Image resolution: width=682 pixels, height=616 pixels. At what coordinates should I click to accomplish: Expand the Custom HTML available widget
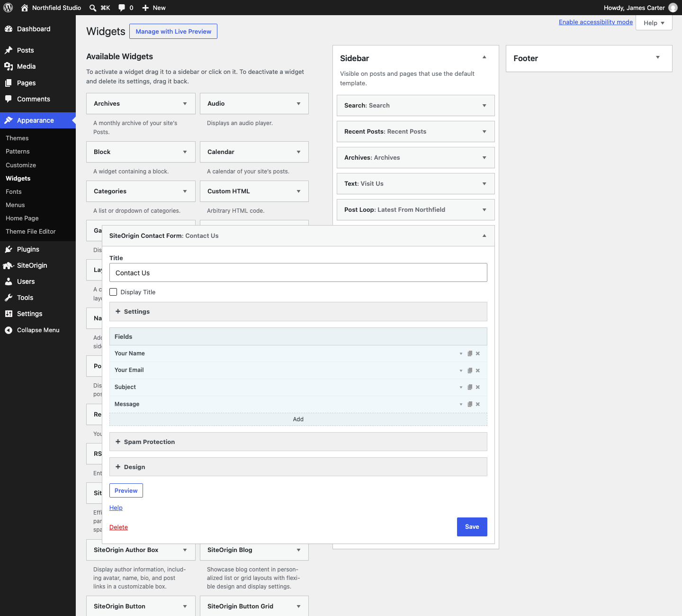click(298, 191)
